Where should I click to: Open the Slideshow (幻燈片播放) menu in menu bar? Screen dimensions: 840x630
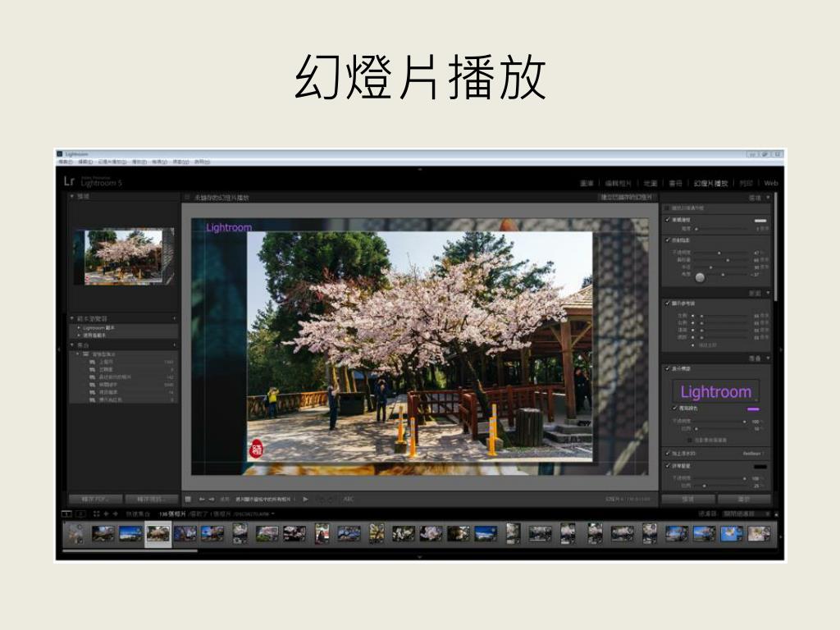click(x=112, y=162)
